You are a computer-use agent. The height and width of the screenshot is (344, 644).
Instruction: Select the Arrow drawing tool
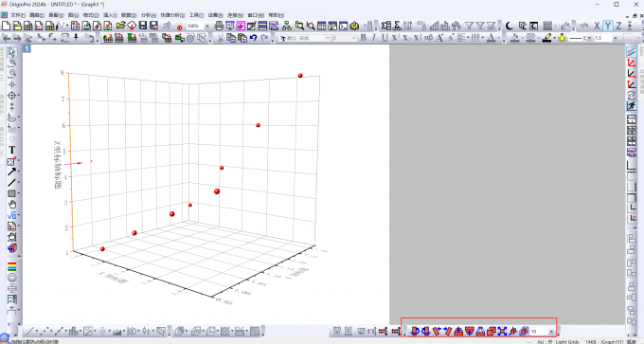(x=11, y=172)
